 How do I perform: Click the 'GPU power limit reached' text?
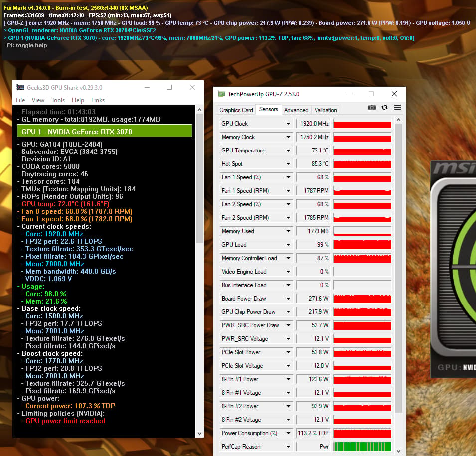point(65,421)
